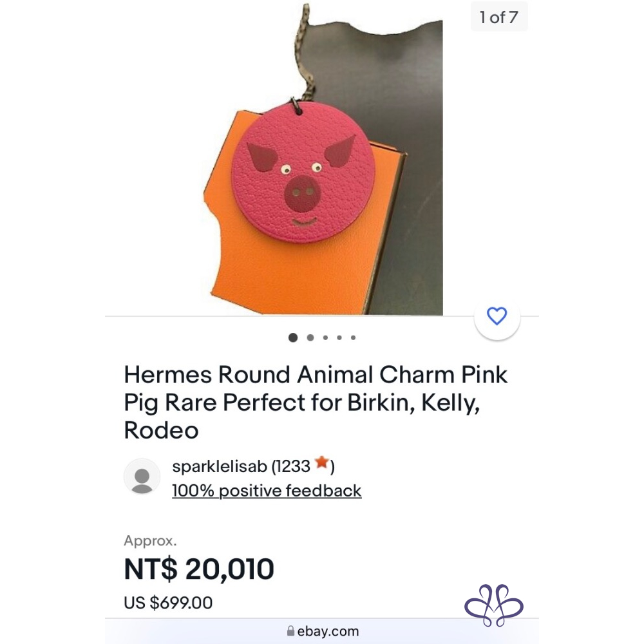Screen dimensions: 644x644
Task: Click the heart icon to watch item
Action: coord(497,316)
